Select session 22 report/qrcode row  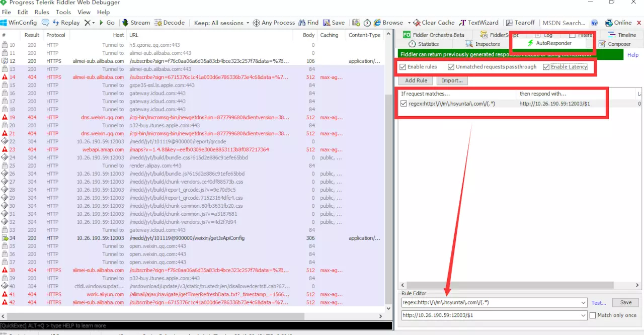[192, 141]
